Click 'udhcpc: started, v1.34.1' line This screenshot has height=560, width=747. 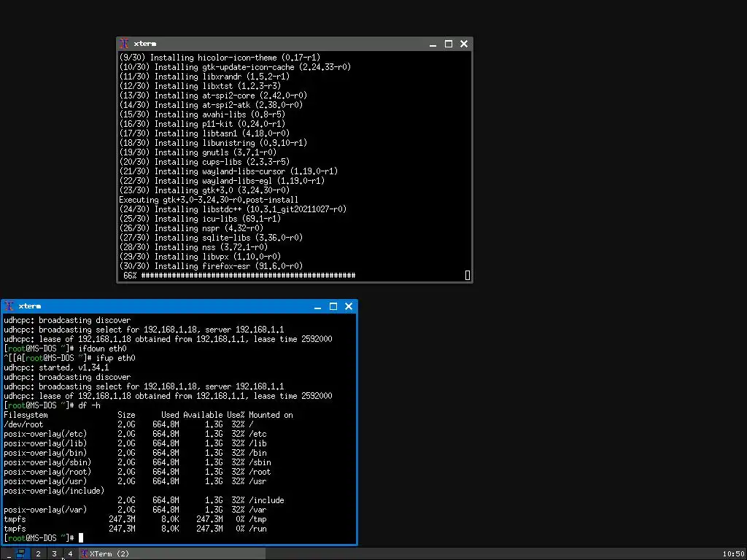coord(56,367)
